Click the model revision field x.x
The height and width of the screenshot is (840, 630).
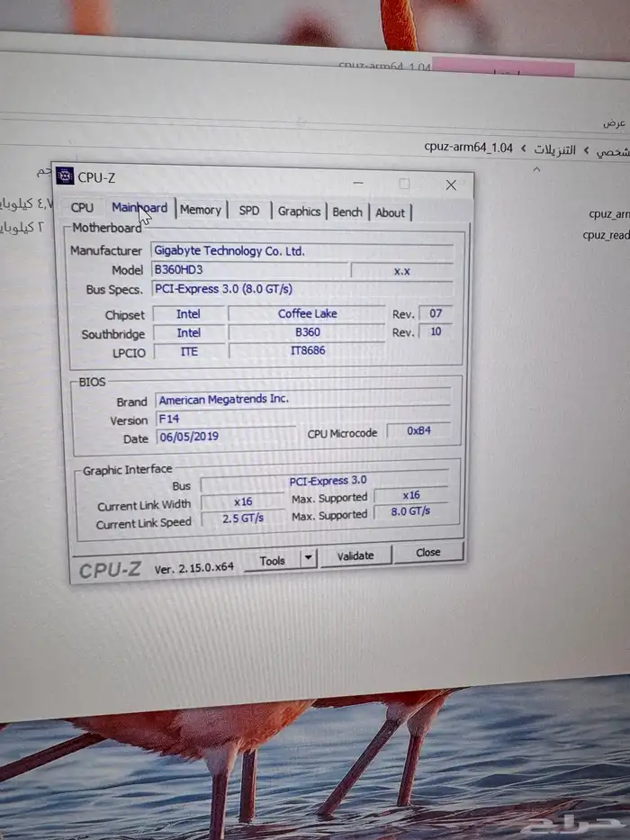pos(401,270)
